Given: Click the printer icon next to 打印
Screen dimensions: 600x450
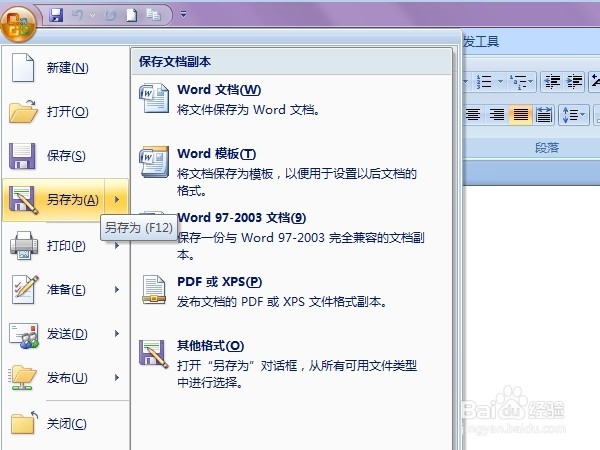Looking at the screenshot, I should (24, 246).
